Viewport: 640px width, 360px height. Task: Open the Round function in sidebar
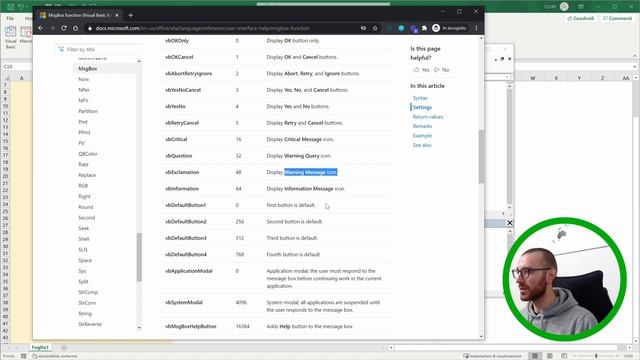point(86,207)
